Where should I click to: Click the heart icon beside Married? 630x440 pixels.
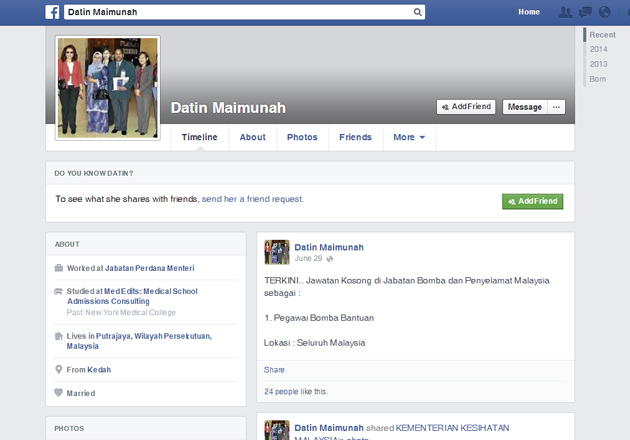(59, 393)
